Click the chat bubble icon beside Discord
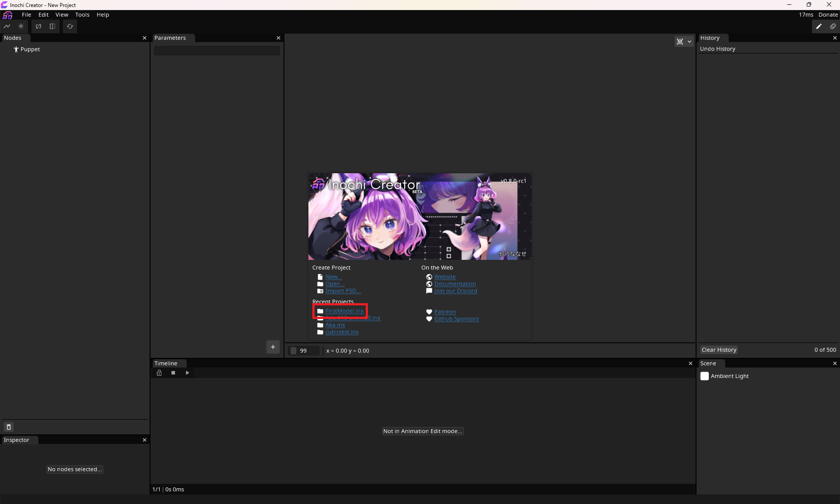The image size is (840, 504). coord(429,291)
